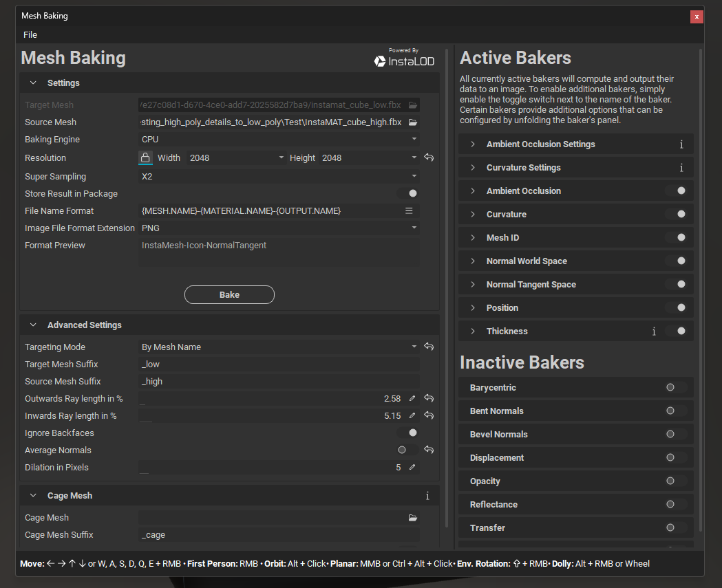Open the Baking Engine dropdown
Screen dimensions: 722x588
click(279, 140)
